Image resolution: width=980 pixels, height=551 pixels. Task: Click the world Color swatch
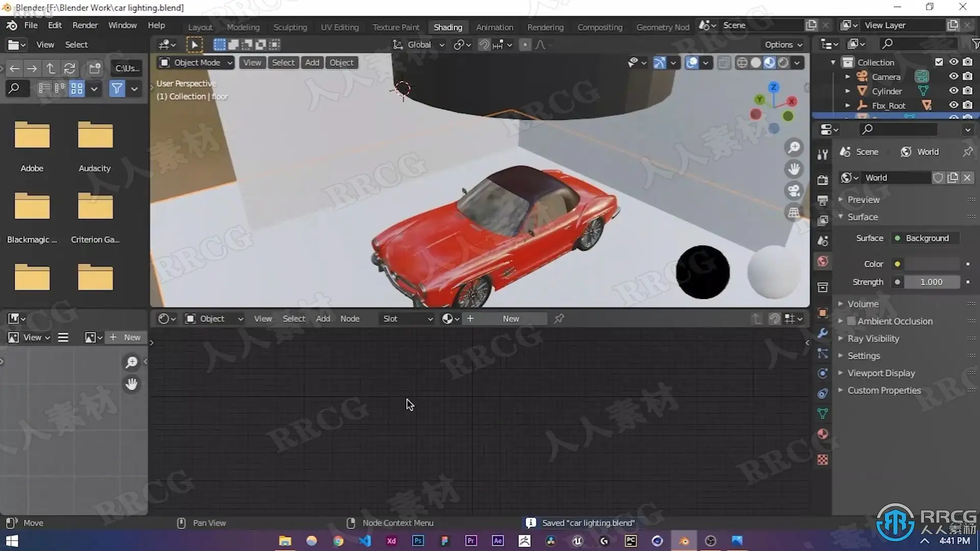coord(932,264)
